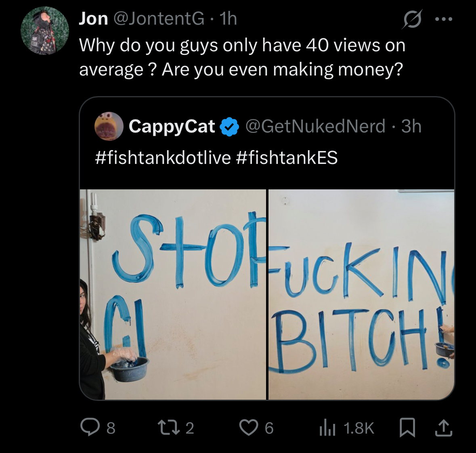Open the three-dot more options menu
The image size is (476, 453).
coord(444,19)
